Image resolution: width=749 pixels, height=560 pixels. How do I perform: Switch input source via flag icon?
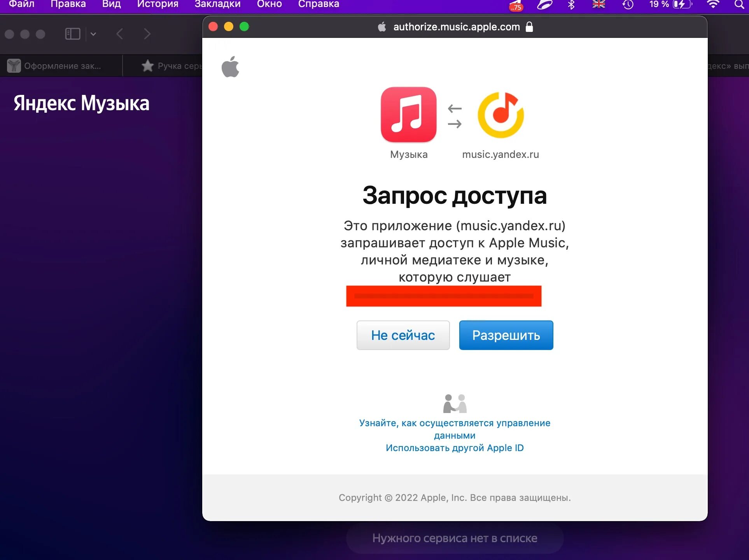[598, 5]
